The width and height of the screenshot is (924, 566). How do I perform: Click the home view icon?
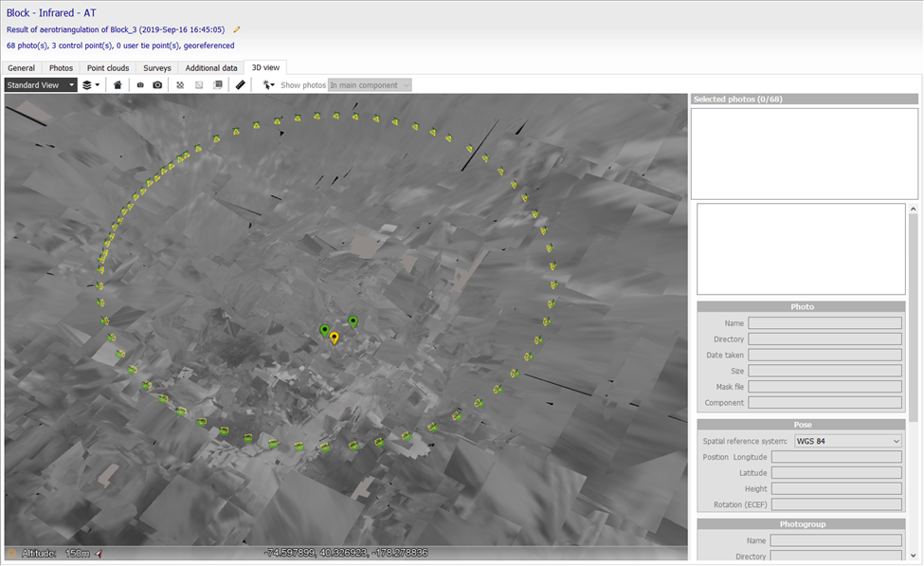tap(118, 85)
